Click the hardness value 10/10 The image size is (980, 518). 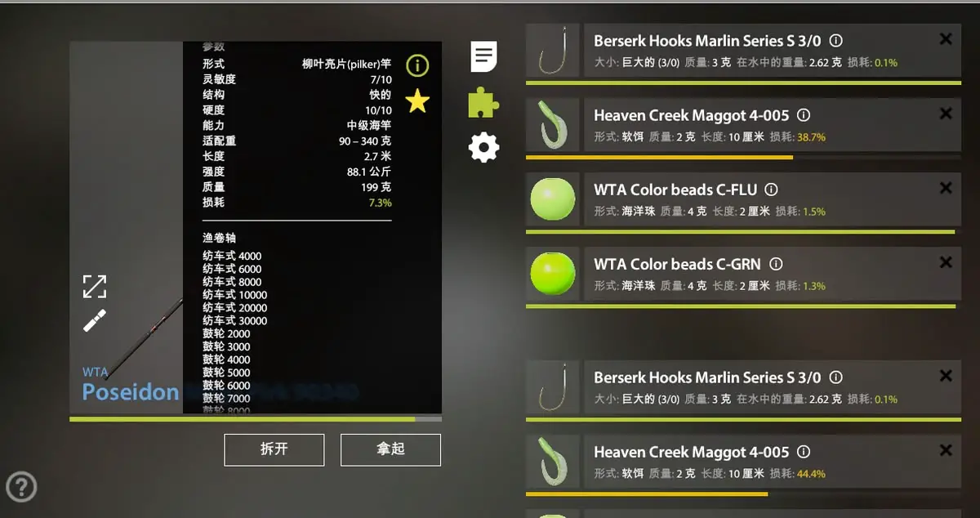(x=378, y=110)
